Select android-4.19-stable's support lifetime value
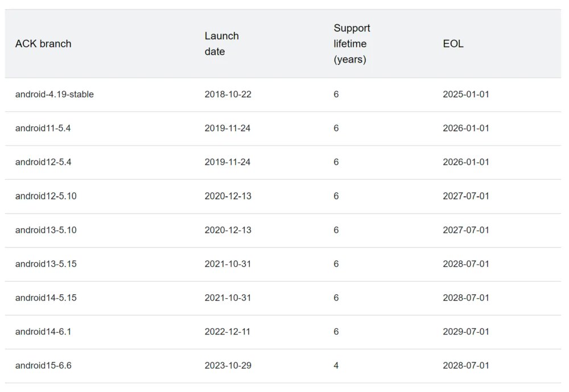This screenshot has width=569, height=392. click(336, 94)
